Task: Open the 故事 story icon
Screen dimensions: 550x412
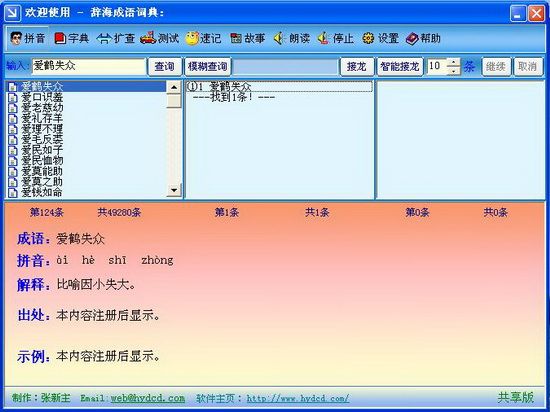Action: pos(236,38)
